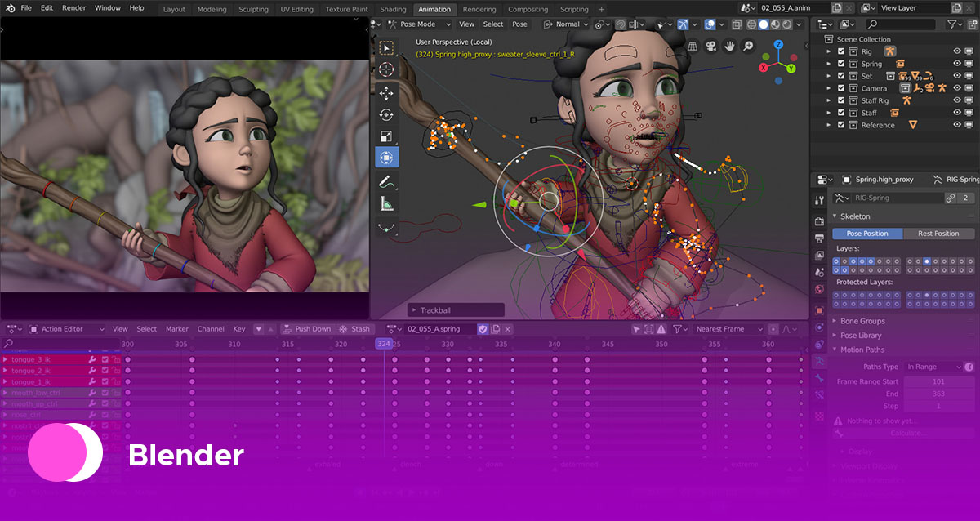Open the World properties tab
The width and height of the screenshot is (980, 521).
point(819,289)
